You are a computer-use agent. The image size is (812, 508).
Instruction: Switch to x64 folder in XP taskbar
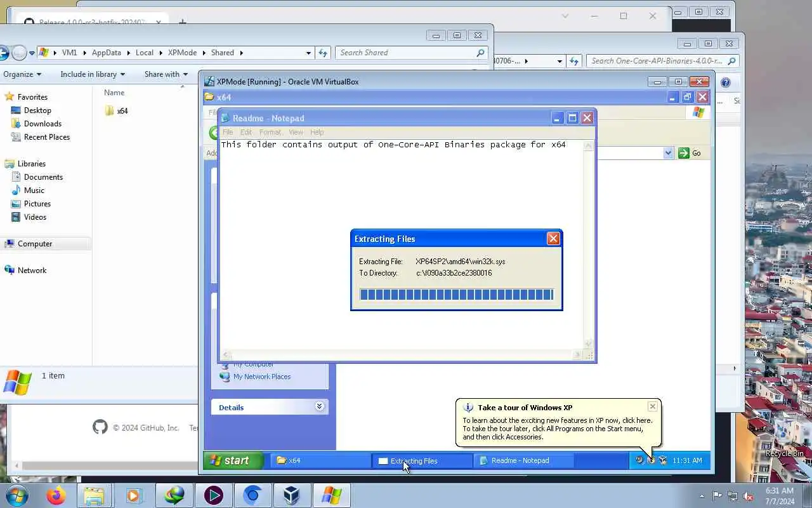click(321, 460)
